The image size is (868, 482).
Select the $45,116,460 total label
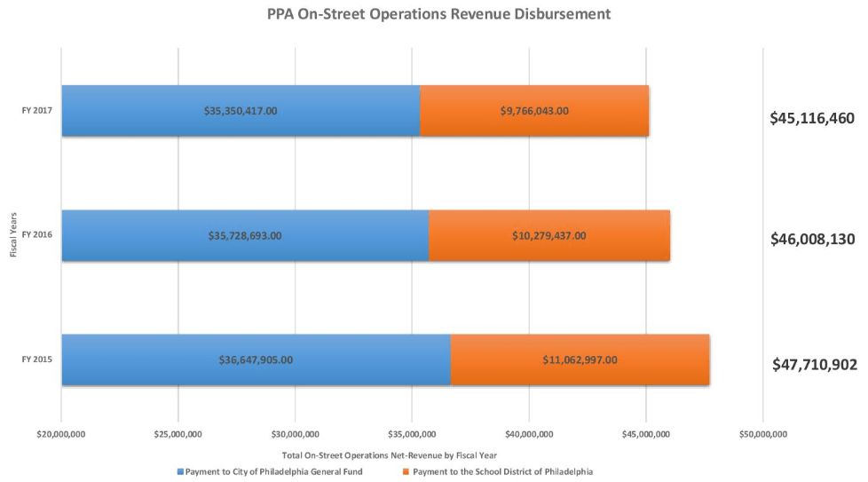tap(811, 117)
